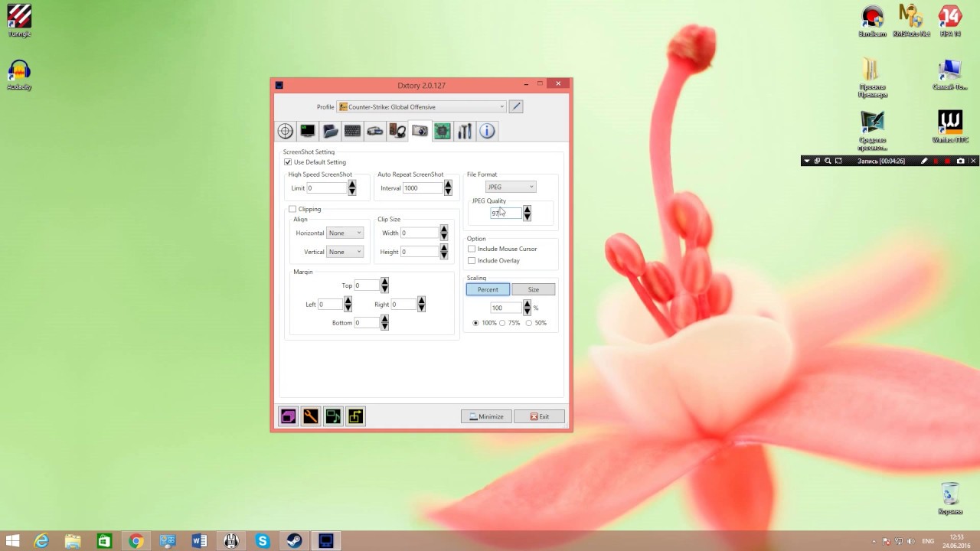The height and width of the screenshot is (551, 980).
Task: Click the Auto Repeat Interval field
Action: pos(423,188)
